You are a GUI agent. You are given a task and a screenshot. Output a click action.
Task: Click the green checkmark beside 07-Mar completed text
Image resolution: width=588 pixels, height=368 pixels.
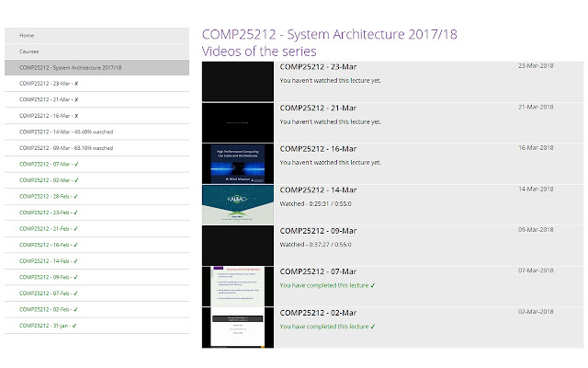click(373, 285)
